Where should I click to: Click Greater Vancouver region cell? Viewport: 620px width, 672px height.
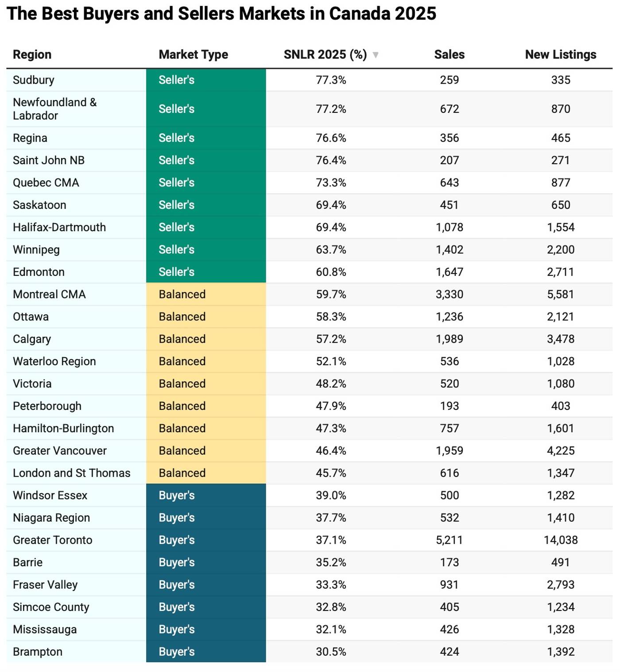pos(60,451)
